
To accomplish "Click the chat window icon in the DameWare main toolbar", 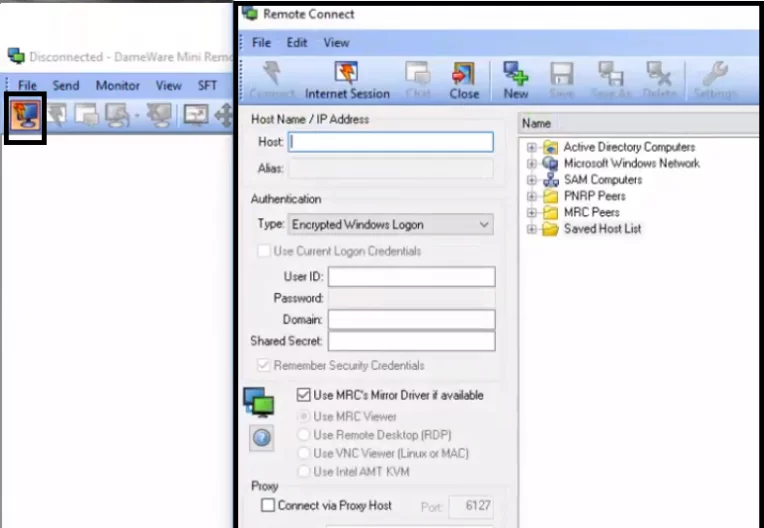I will click(x=87, y=116).
